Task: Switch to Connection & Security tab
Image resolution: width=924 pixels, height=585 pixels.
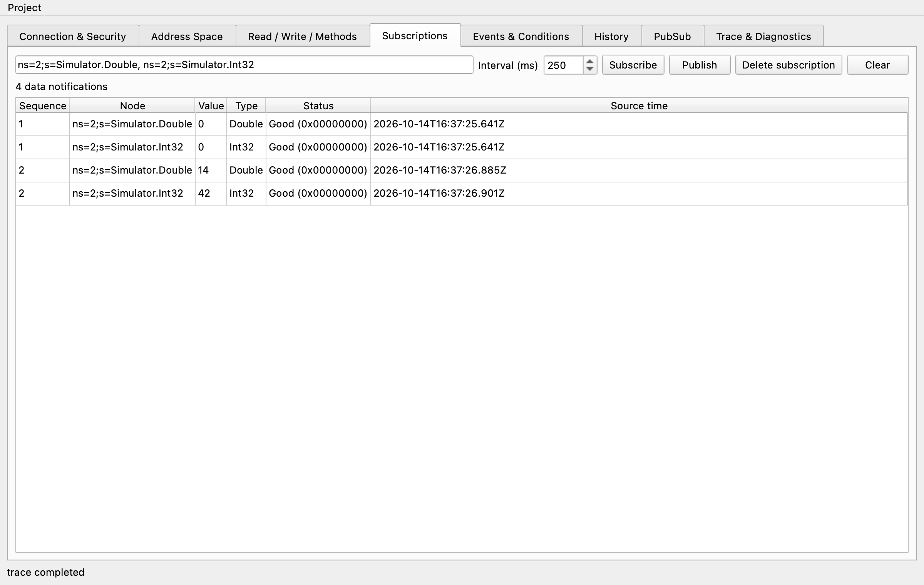Action: click(x=73, y=36)
